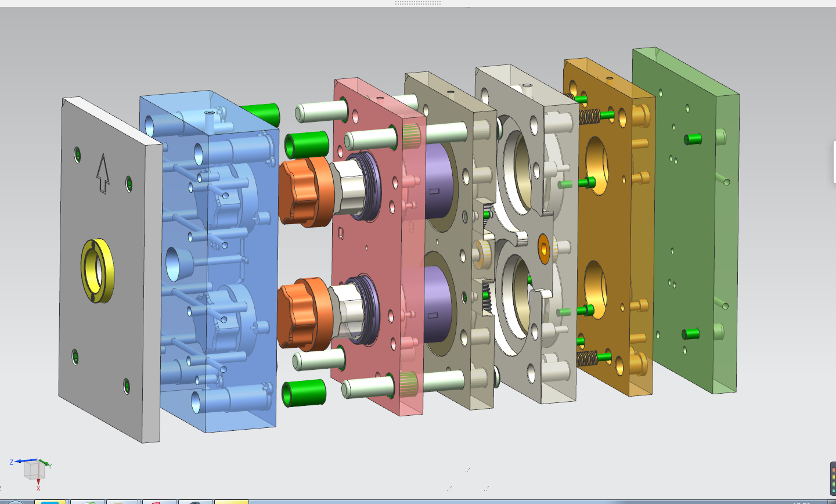Select the upper orange knob part

pos(303,191)
